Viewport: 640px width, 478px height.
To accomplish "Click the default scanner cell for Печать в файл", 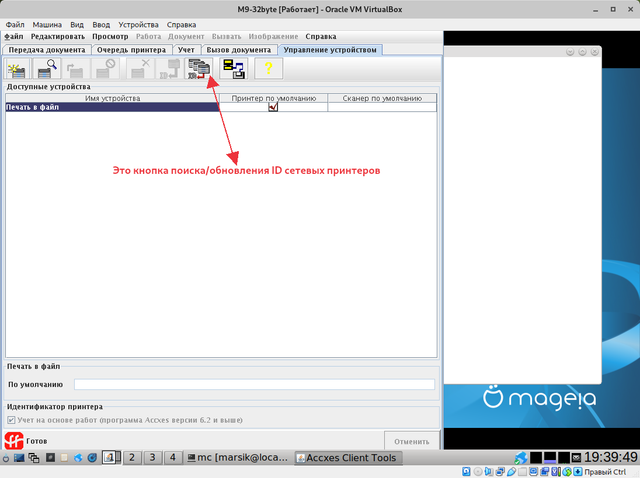I will coord(382,107).
